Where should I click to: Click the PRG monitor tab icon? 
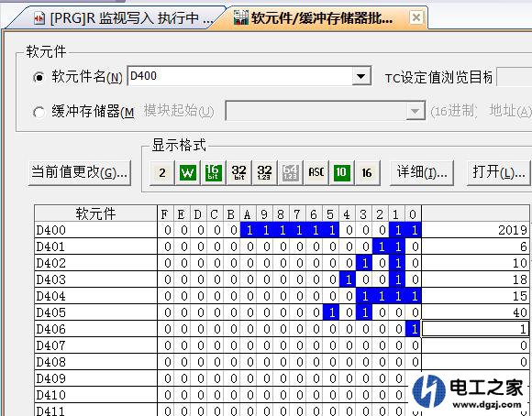[39, 18]
